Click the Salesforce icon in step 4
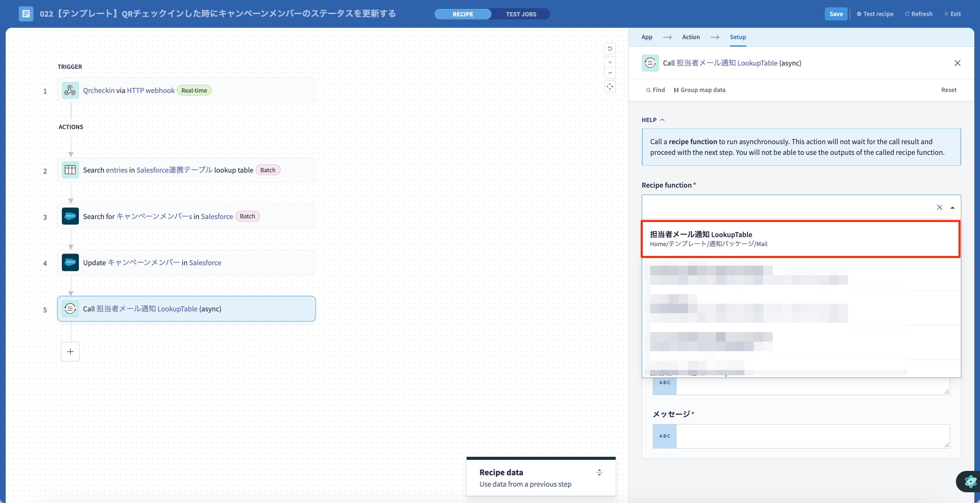 [70, 262]
